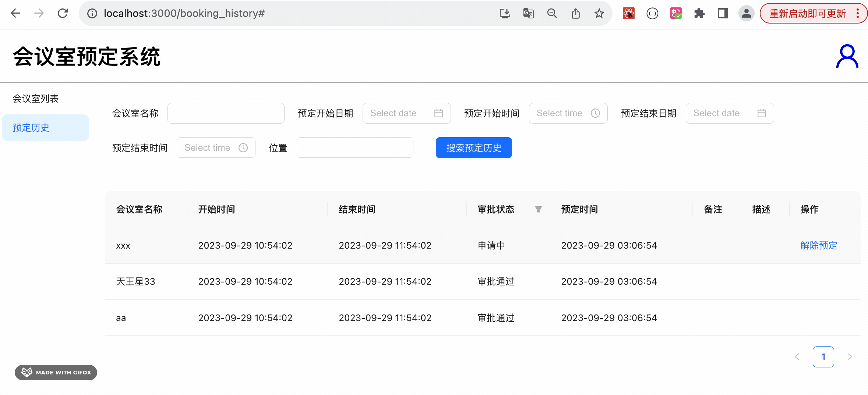Click the browser reload icon
868x395 pixels.
[63, 14]
